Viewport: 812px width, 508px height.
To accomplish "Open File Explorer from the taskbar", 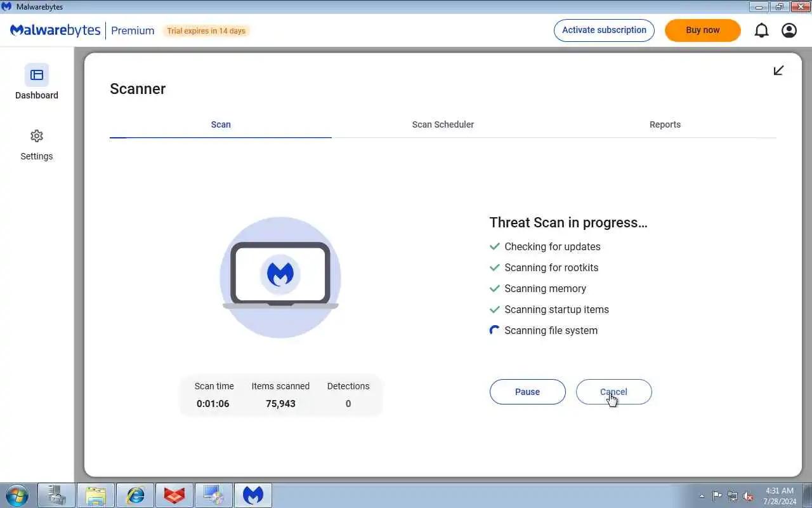I will point(96,495).
